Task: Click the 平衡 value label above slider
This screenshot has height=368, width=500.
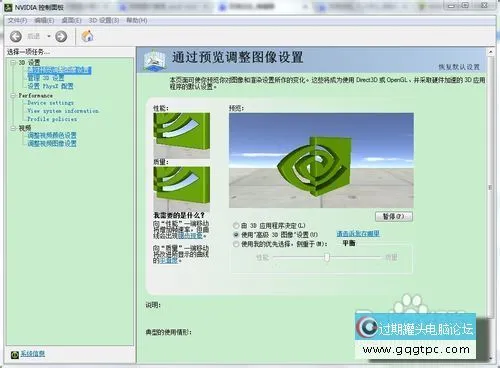Action: pyautogui.click(x=349, y=243)
